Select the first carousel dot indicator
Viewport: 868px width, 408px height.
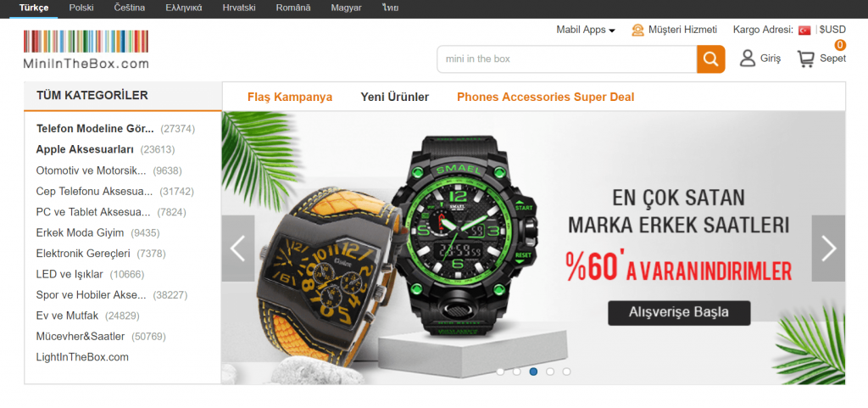tap(500, 372)
